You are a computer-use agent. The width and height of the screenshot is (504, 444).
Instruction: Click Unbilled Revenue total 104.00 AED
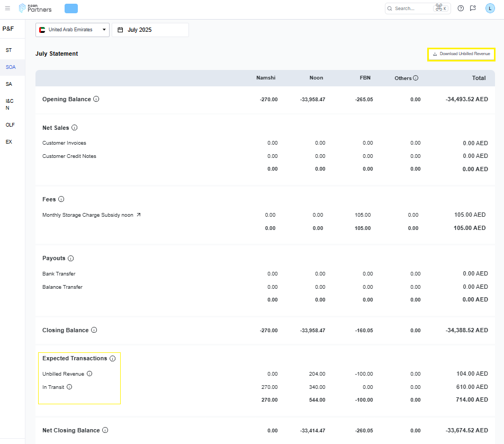(x=472, y=374)
